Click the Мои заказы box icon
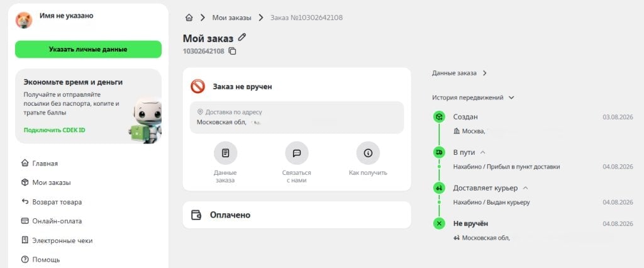The height and width of the screenshot is (268, 644). (x=25, y=182)
